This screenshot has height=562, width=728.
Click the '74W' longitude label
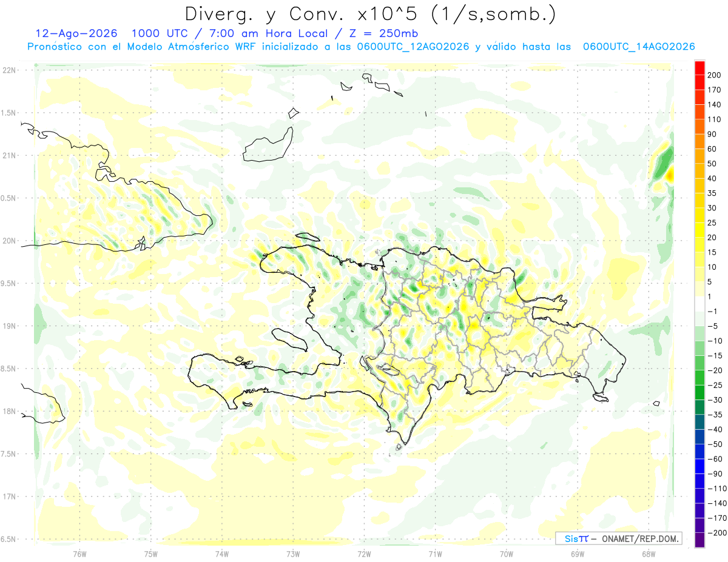click(x=222, y=554)
